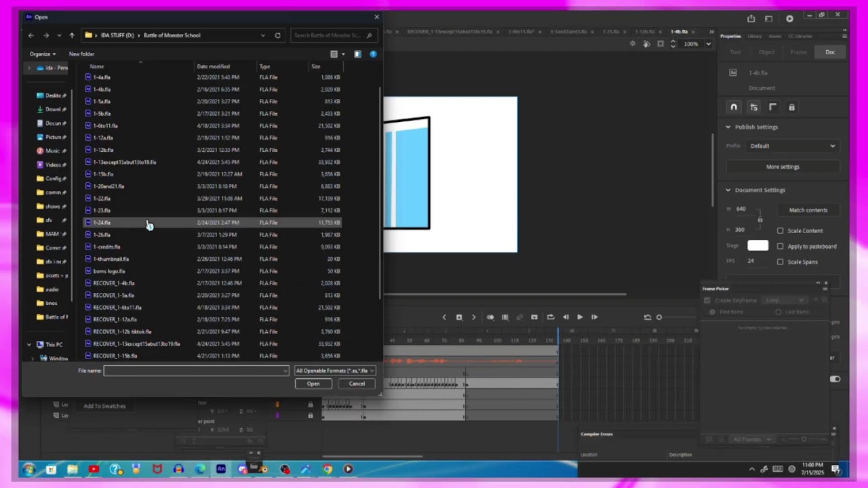Go up one folder level
Screen dimensions: 868x488
click(x=72, y=35)
